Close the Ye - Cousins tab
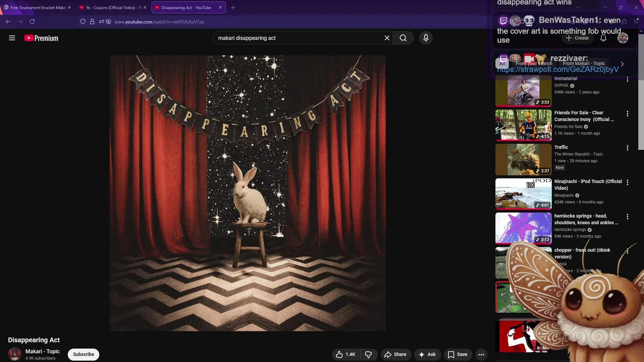644x362 pixels. (x=145, y=8)
